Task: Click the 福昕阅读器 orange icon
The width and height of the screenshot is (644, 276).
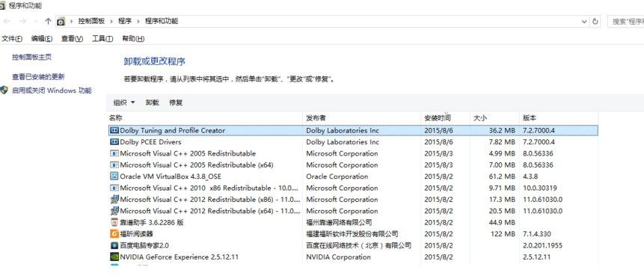Action: point(114,234)
